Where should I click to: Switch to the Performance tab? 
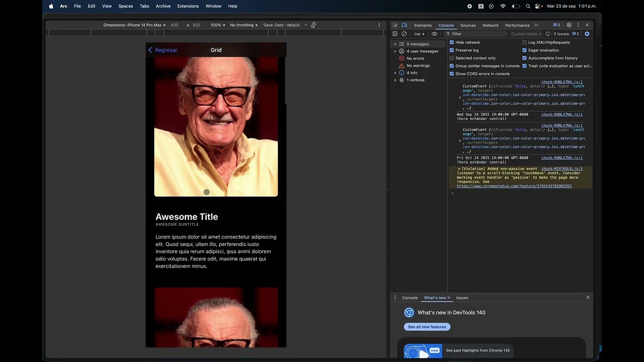(x=517, y=25)
